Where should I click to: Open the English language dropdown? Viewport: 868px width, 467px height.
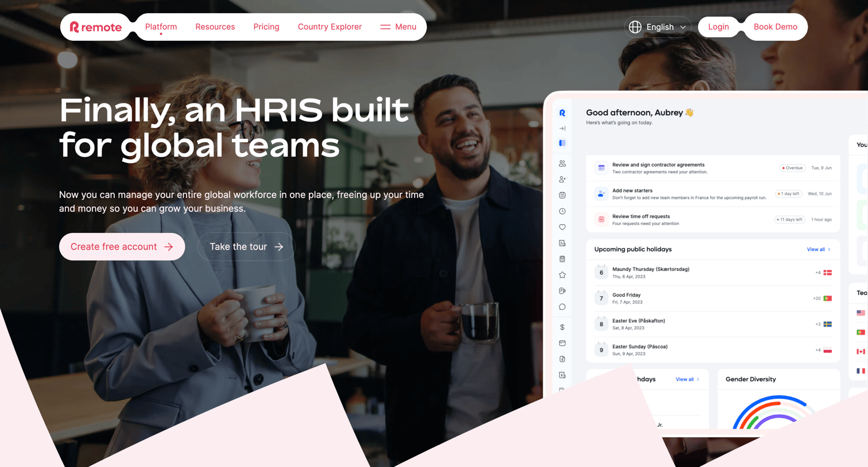658,27
